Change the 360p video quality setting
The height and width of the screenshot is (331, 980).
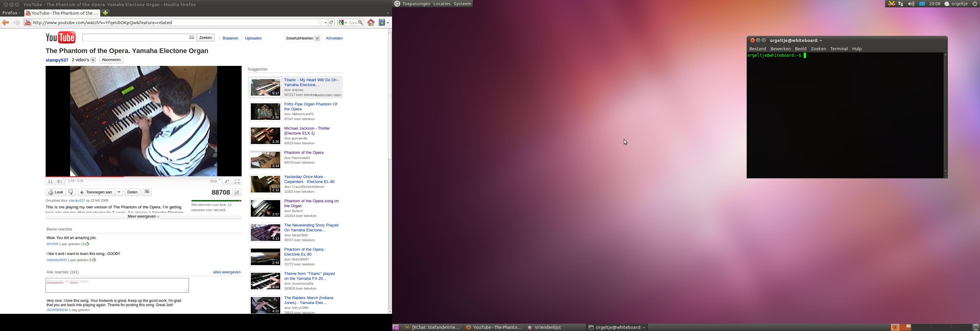[215, 181]
